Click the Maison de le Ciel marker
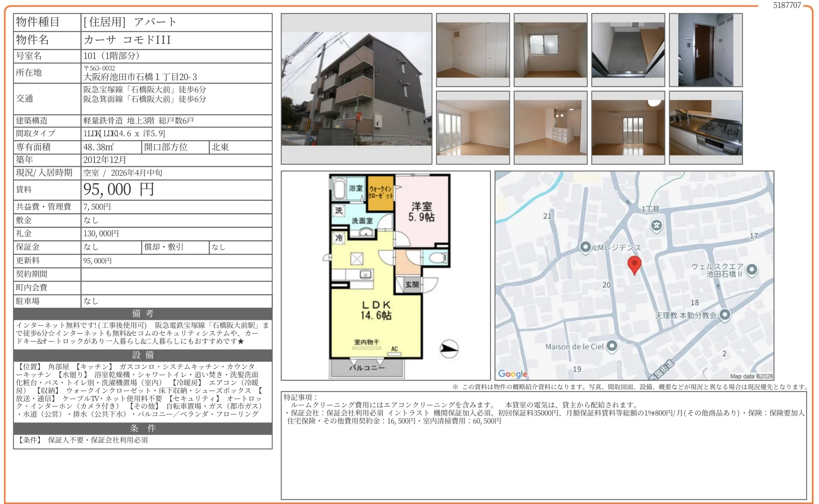This screenshot has width=819, height=504. coord(612,346)
